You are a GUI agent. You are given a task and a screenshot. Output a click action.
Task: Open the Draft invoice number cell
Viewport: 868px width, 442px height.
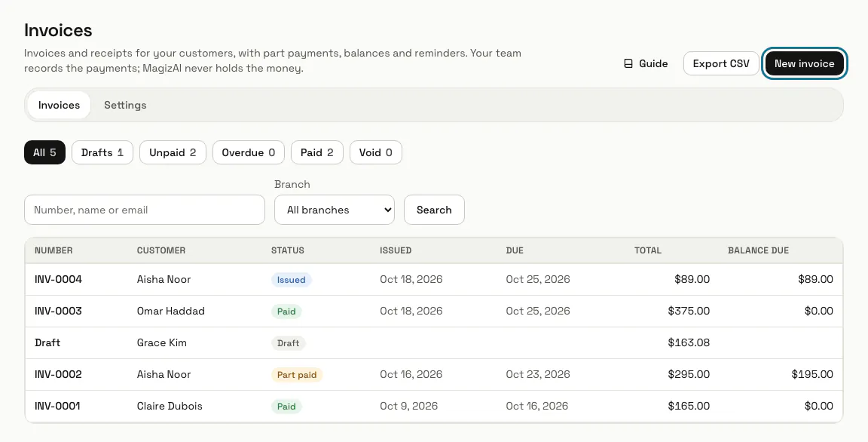(47, 343)
